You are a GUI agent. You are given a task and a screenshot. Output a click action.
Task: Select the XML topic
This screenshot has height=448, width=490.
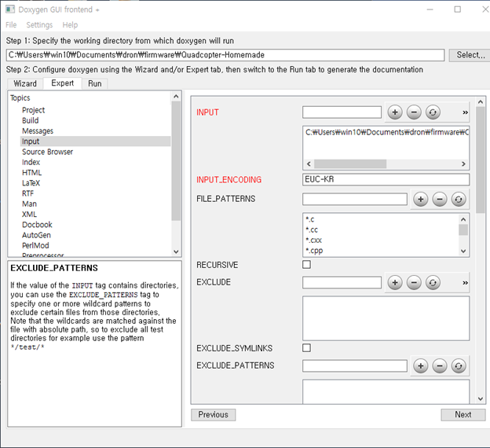[x=29, y=215]
